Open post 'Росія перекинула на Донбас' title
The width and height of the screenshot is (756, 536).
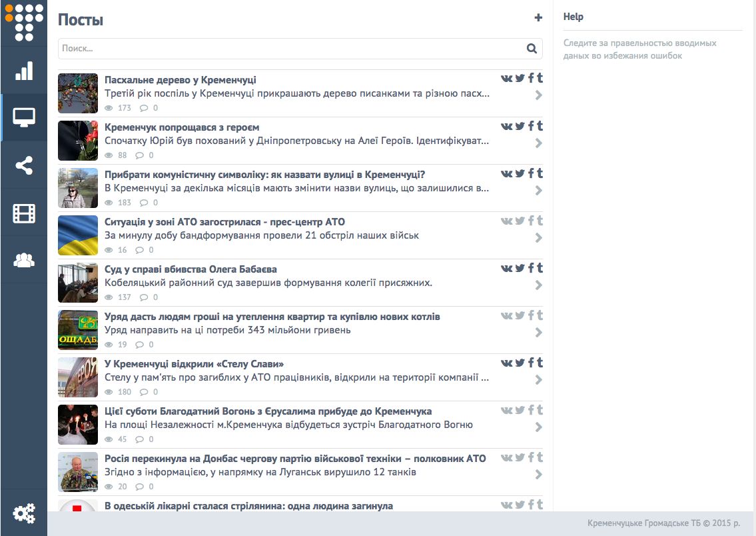tap(295, 459)
